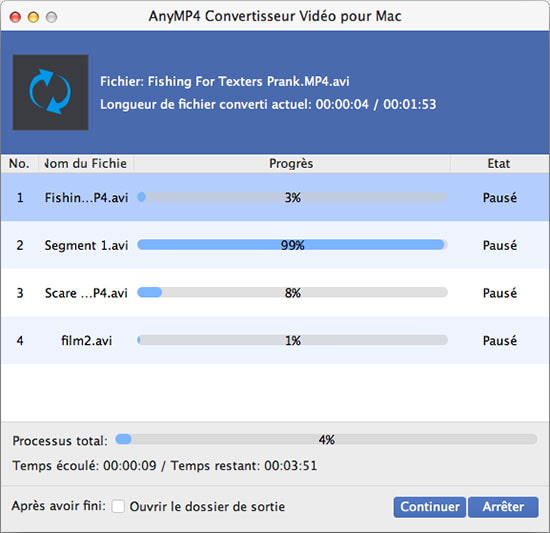This screenshot has height=533, width=550.
Task: Click the Pausé status of film2.avi
Action: click(499, 340)
